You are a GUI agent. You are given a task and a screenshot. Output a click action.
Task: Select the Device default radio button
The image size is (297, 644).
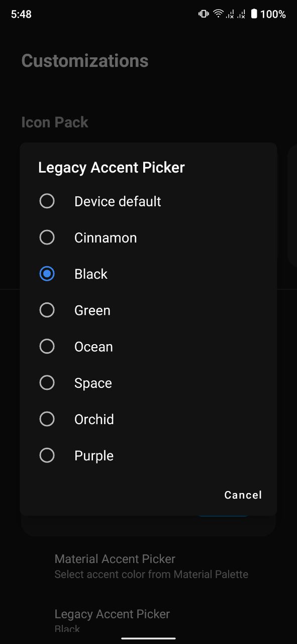47,201
